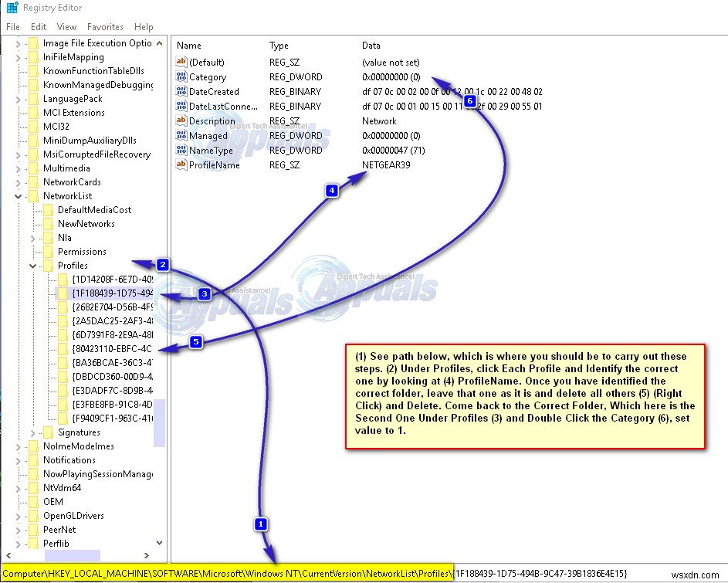Image resolution: width=728 pixels, height=583 pixels.
Task: Click the registry path status bar
Action: [309, 574]
